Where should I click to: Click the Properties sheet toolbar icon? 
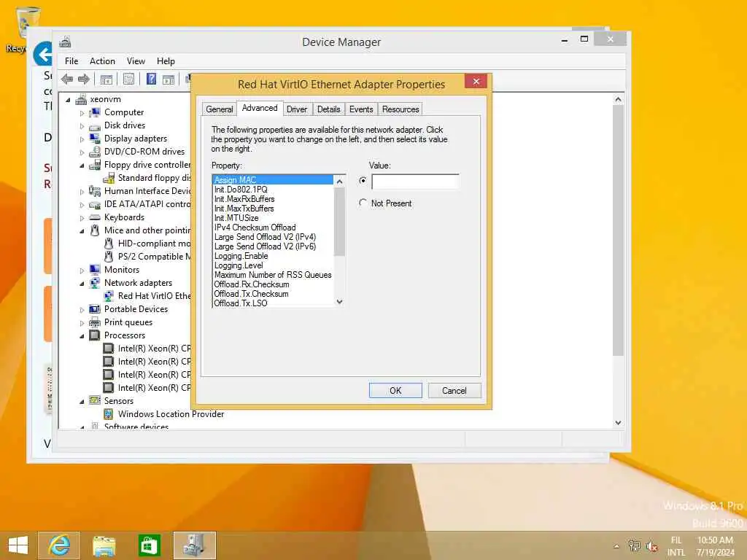pos(128,79)
